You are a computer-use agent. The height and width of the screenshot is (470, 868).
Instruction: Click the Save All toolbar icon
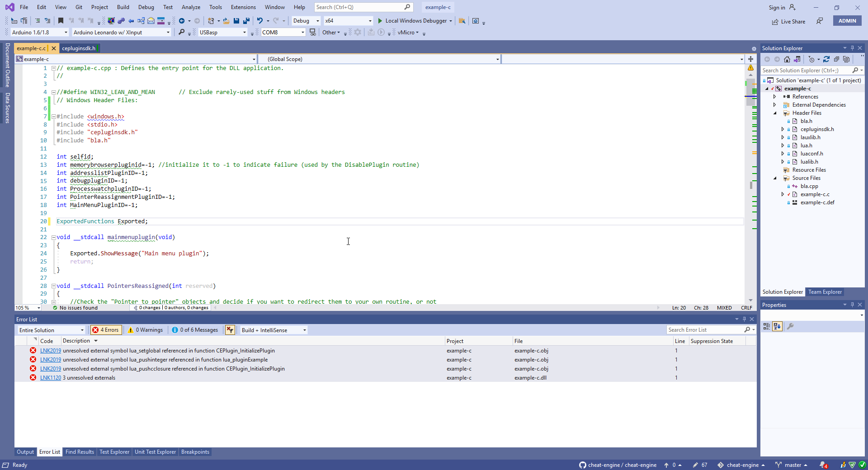[246, 21]
